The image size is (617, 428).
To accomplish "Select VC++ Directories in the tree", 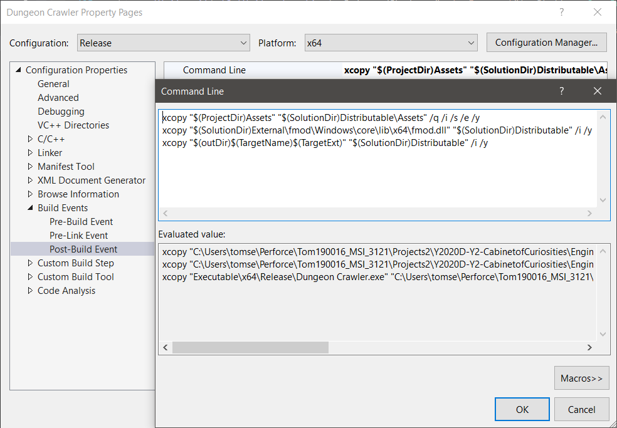I will [73, 125].
